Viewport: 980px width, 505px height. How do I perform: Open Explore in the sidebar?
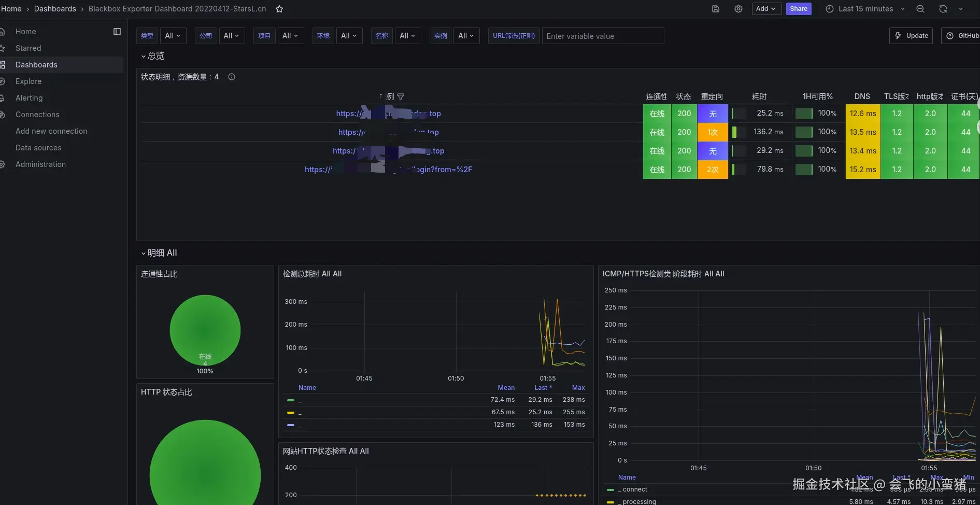29,81
